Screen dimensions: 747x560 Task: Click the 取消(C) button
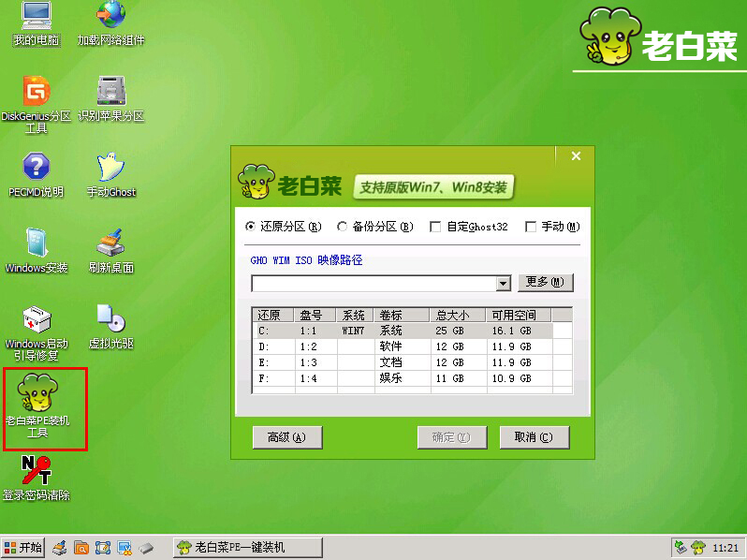[535, 437]
